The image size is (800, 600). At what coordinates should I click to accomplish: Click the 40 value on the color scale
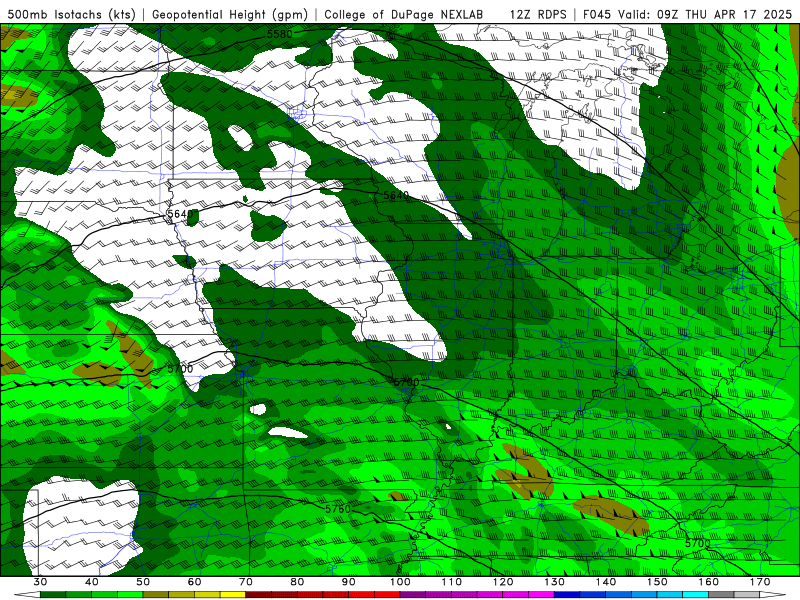tap(92, 582)
